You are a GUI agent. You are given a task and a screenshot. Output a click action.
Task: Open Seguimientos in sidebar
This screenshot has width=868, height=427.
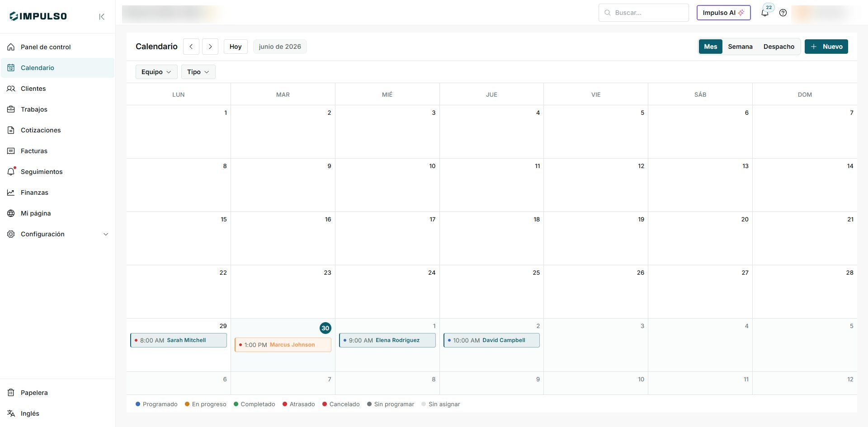[x=57, y=172]
